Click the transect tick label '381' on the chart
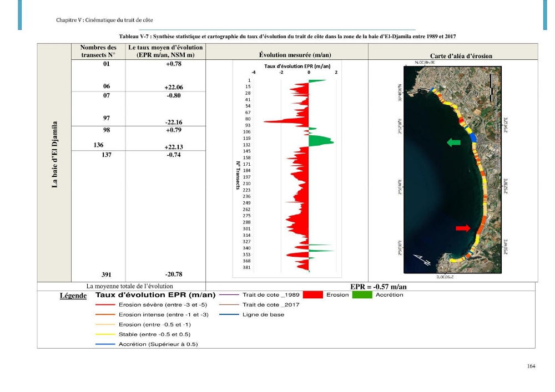 tap(247, 268)
